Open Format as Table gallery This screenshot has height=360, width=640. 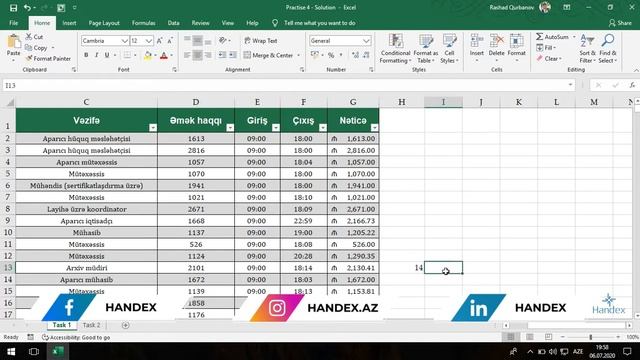point(425,49)
